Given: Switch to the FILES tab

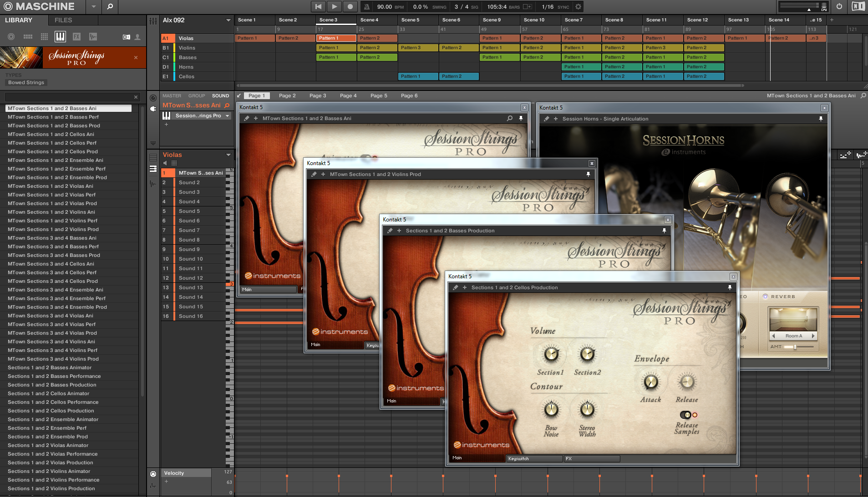Looking at the screenshot, I should coord(63,20).
